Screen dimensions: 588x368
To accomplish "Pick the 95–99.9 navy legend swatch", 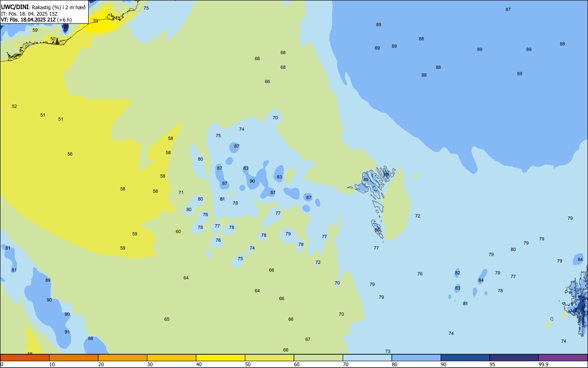I will (x=514, y=357).
